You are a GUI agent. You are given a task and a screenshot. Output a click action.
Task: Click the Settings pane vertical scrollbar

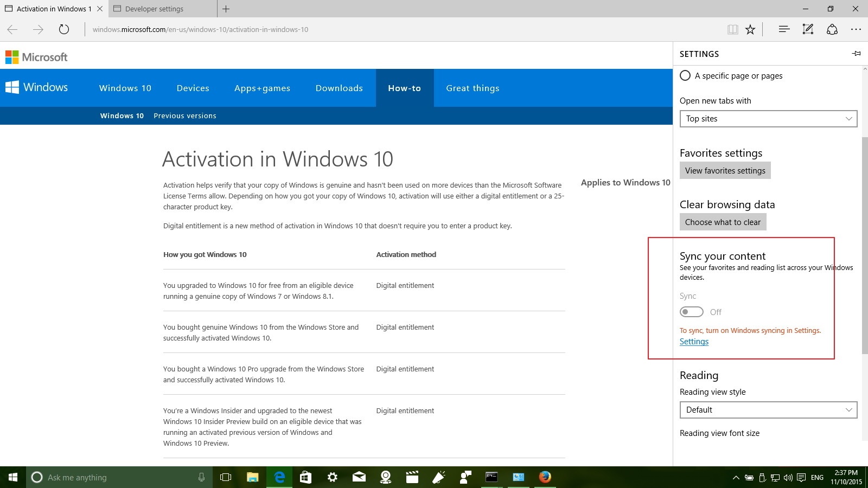865,246
